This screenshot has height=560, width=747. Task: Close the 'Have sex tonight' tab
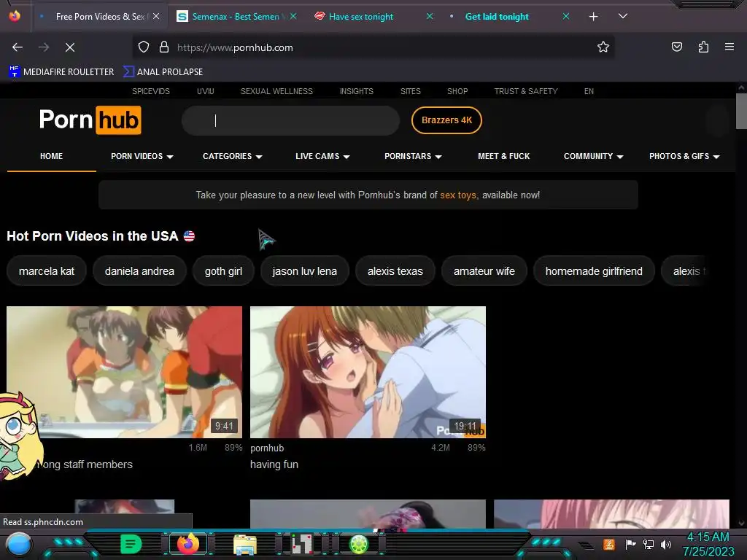click(x=430, y=16)
